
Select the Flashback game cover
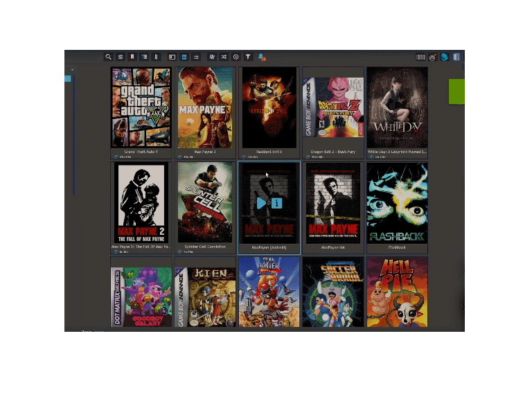tap(397, 203)
